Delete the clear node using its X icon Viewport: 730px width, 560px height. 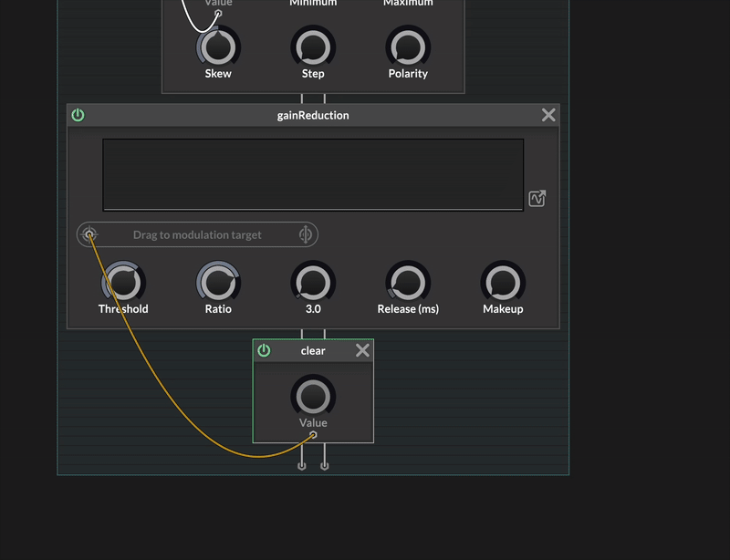(362, 350)
